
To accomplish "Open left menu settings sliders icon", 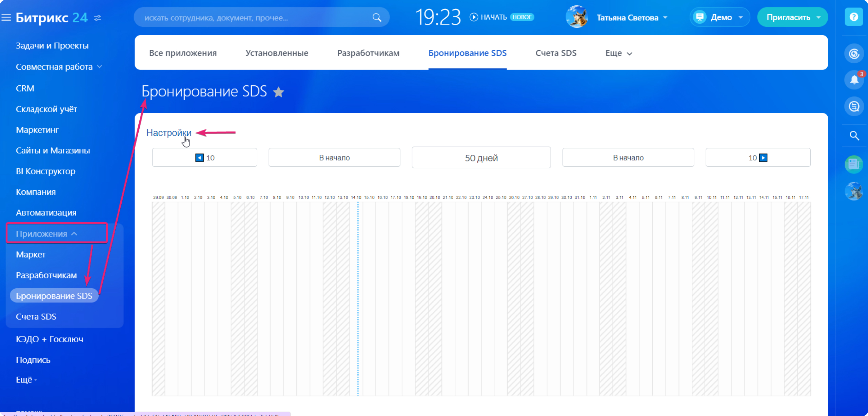I will click(x=98, y=18).
